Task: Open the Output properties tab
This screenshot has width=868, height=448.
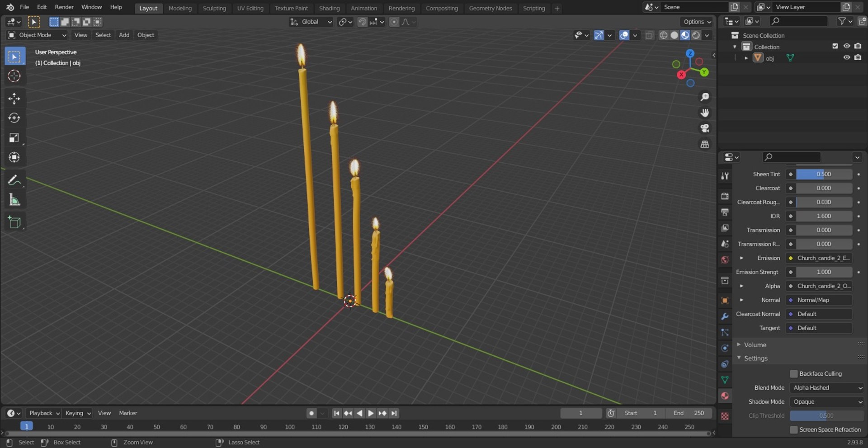Action: point(725,212)
